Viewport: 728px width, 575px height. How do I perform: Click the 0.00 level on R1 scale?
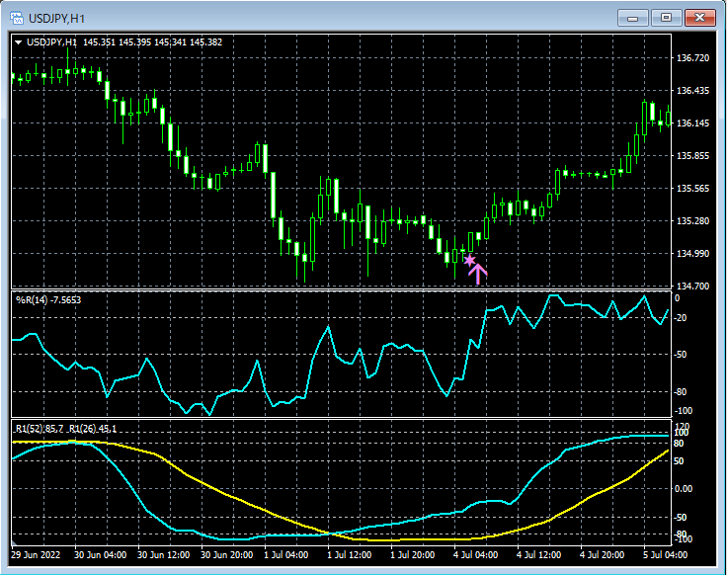[x=684, y=489]
